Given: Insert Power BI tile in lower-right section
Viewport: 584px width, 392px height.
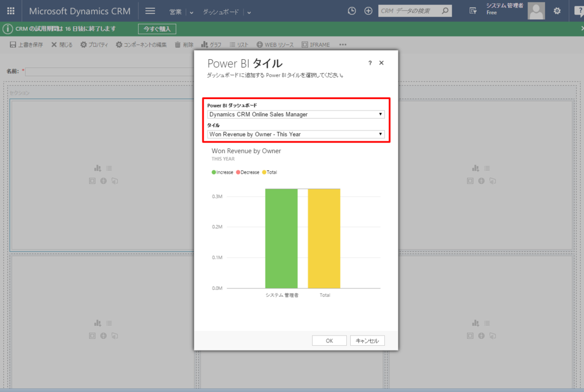Looking at the screenshot, I should [493, 336].
